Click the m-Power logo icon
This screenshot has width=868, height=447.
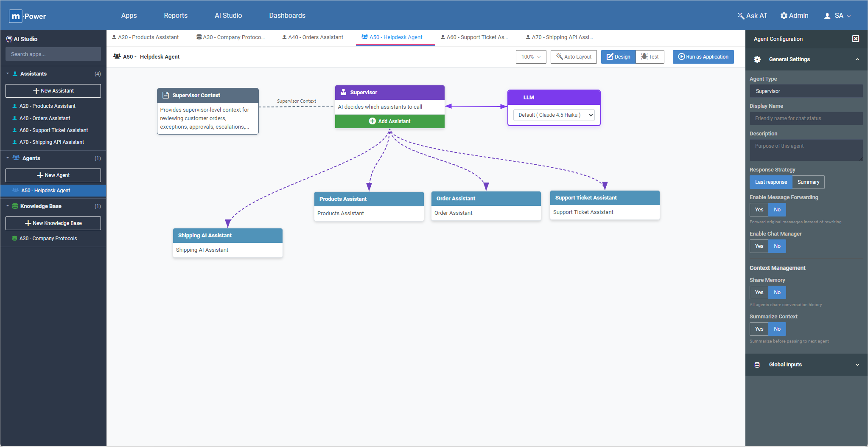pos(16,16)
